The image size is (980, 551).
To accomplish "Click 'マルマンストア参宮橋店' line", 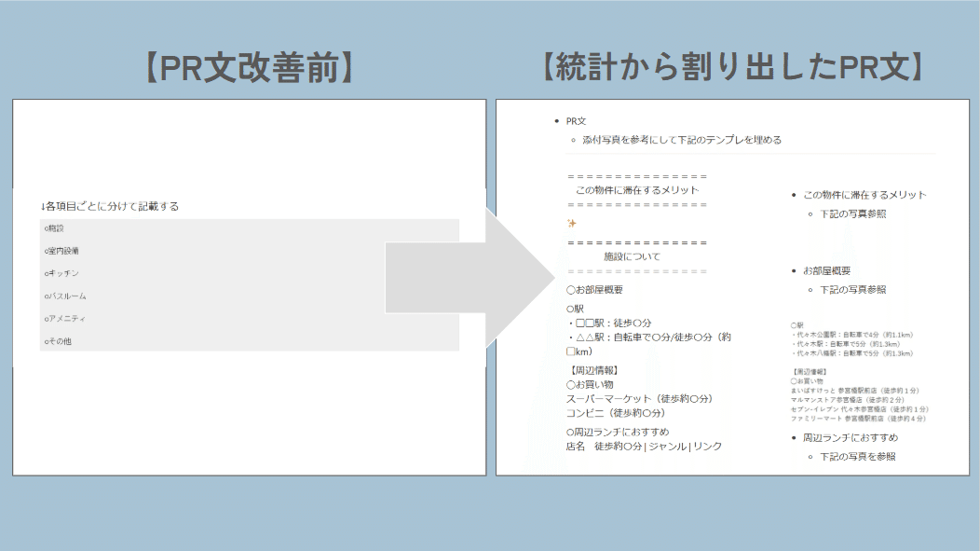I will pos(848,400).
